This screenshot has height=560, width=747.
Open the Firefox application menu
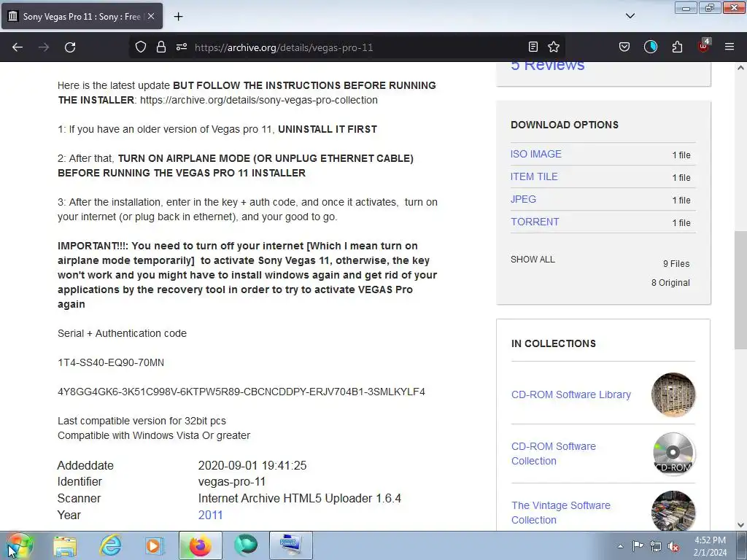(729, 47)
